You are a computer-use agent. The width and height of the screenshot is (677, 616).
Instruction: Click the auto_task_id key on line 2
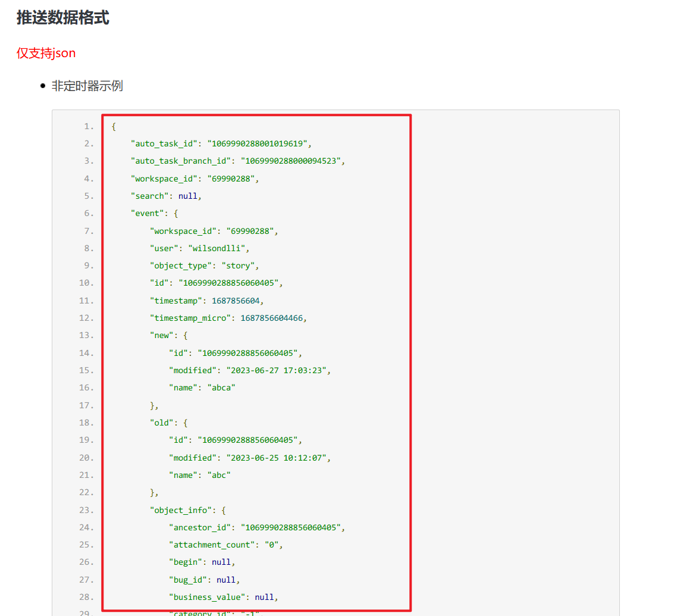pos(164,143)
